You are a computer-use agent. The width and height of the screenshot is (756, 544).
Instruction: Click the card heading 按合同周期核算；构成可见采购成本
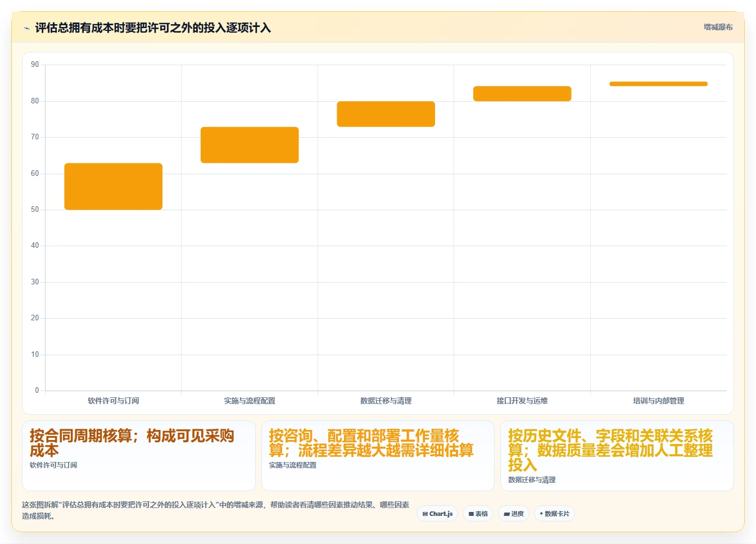point(132,443)
